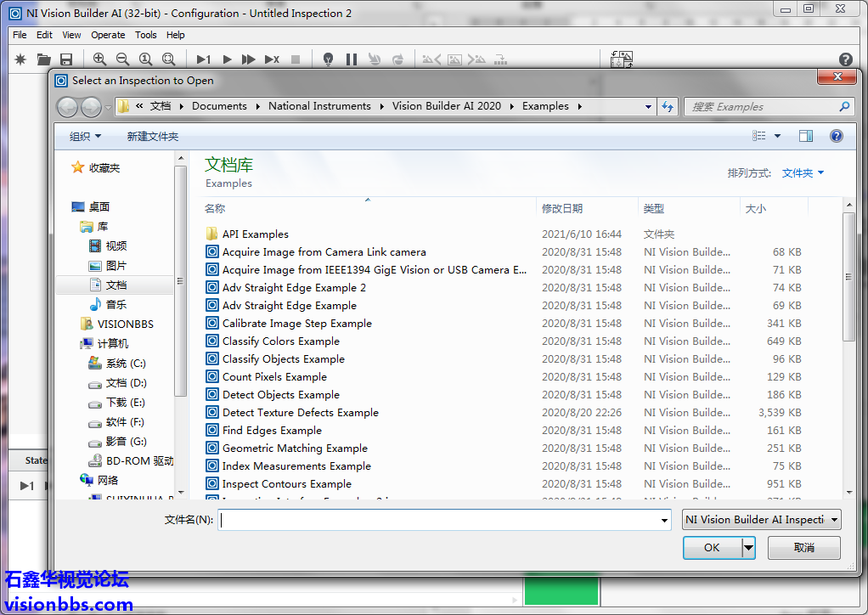This screenshot has height=615, width=868.
Task: Expand the 组织 organize dropdown
Action: pos(85,137)
